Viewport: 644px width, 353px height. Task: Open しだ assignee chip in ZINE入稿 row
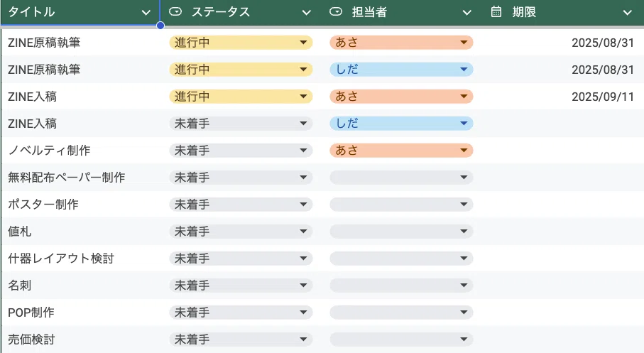tap(401, 124)
